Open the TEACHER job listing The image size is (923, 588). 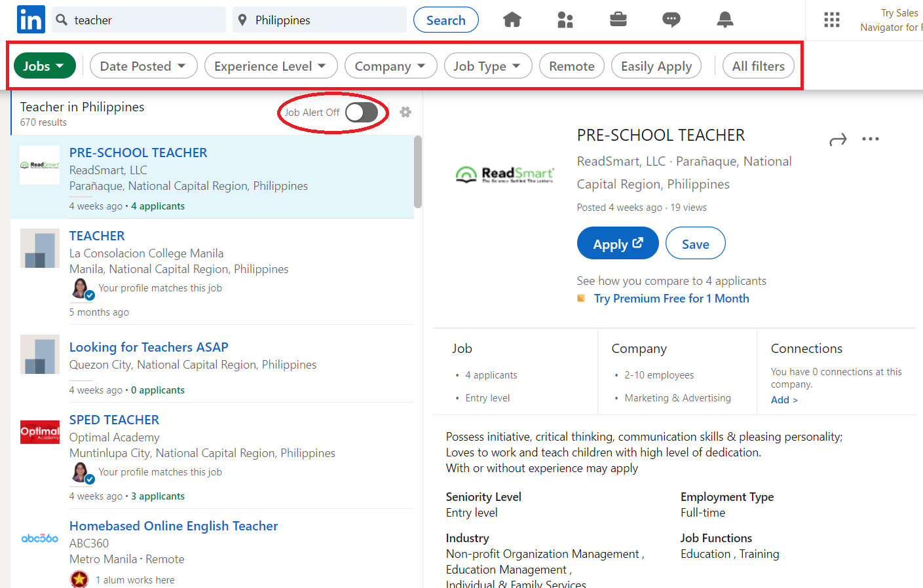coord(97,236)
